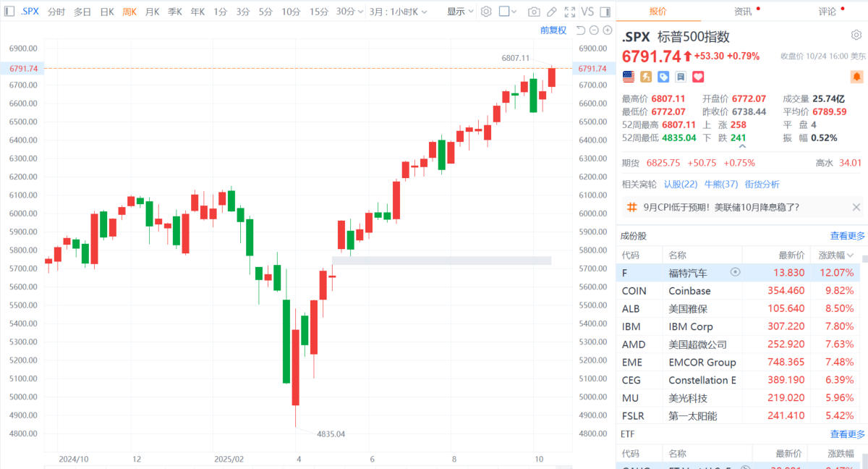Open the VS compare tool
868x469 pixels.
pos(587,12)
